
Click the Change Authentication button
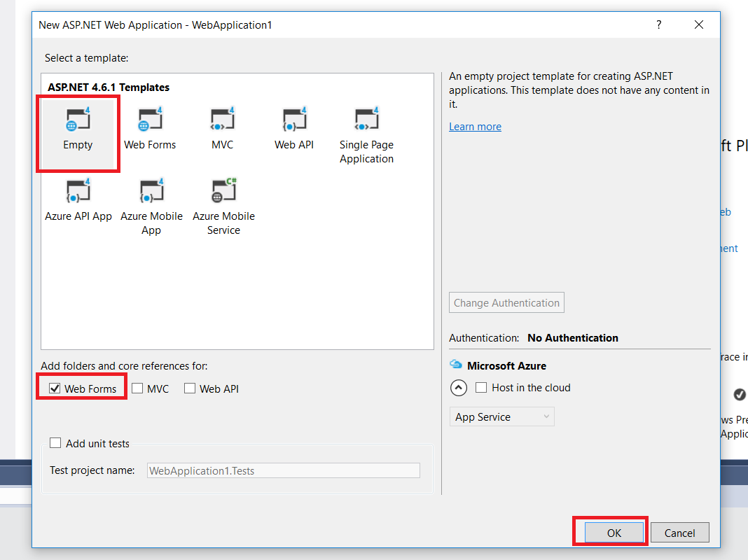[x=506, y=302]
